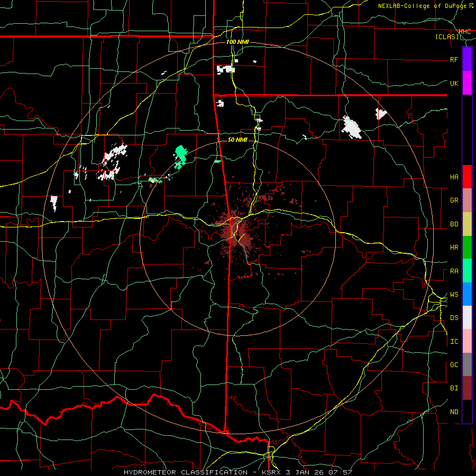Click the IC legend label

pos(454,342)
